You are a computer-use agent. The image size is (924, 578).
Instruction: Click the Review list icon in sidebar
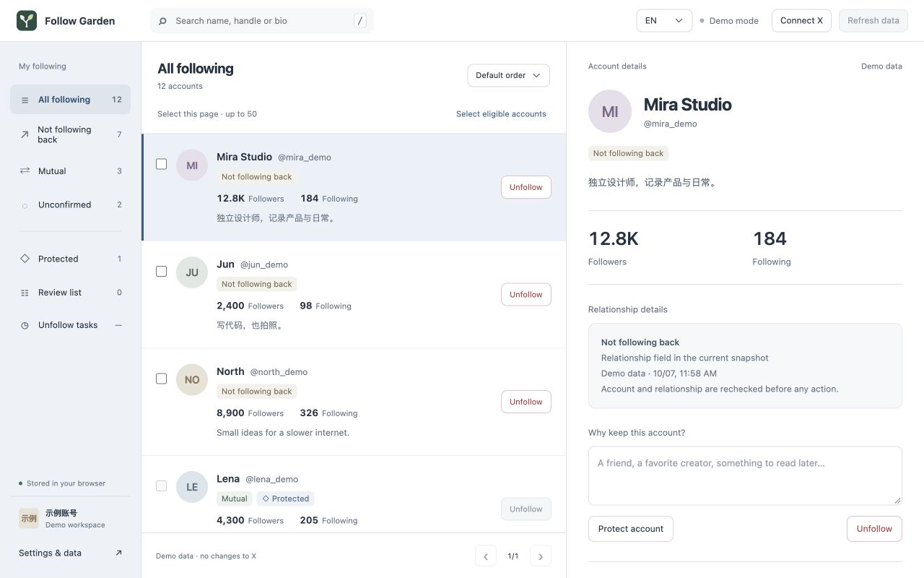(25, 293)
